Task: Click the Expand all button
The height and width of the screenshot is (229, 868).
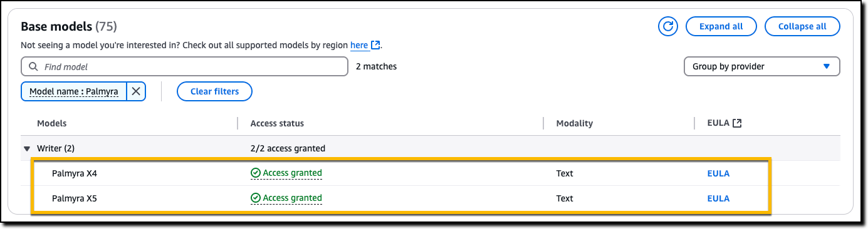Action: click(721, 26)
